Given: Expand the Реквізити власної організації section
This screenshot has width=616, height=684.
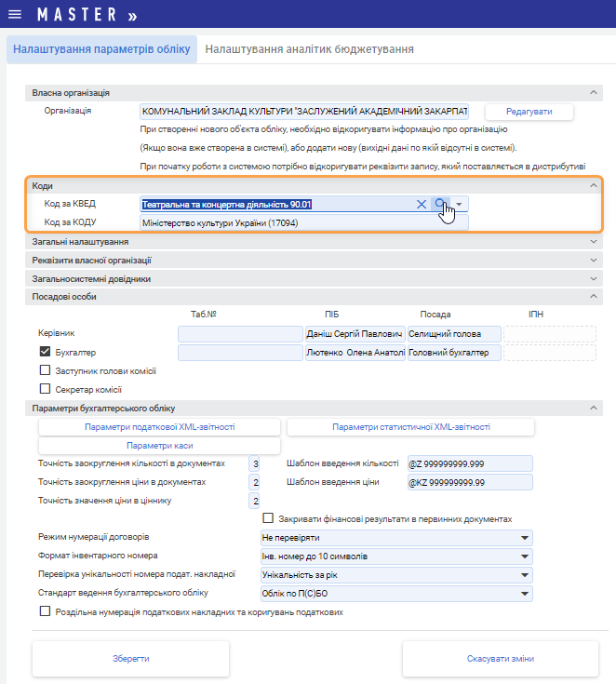Looking at the screenshot, I should 594,260.
